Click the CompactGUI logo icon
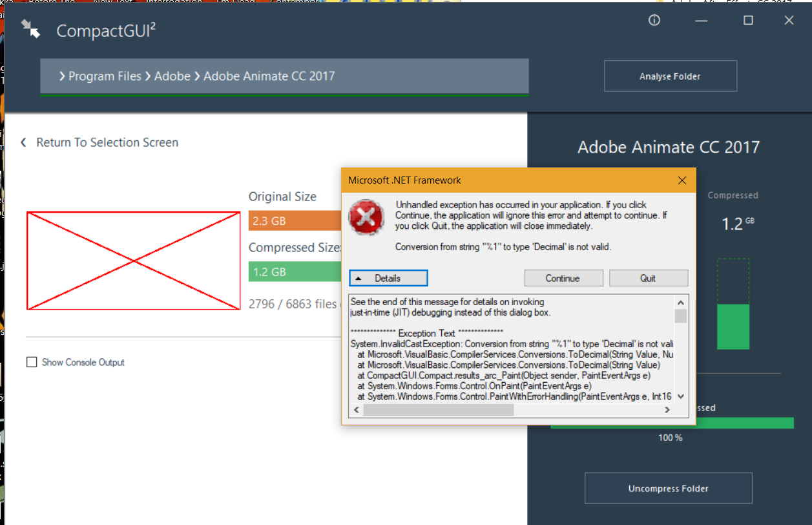The image size is (812, 525). coord(30,29)
